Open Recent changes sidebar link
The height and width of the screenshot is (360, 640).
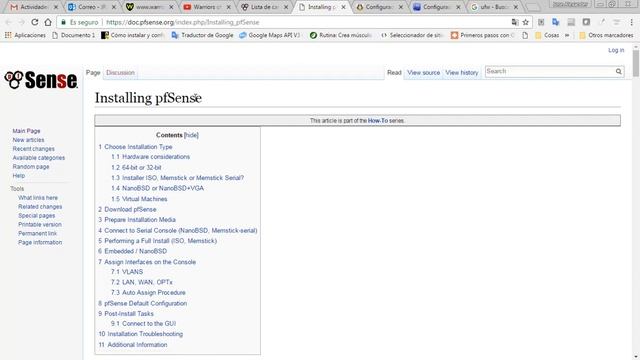click(33, 149)
